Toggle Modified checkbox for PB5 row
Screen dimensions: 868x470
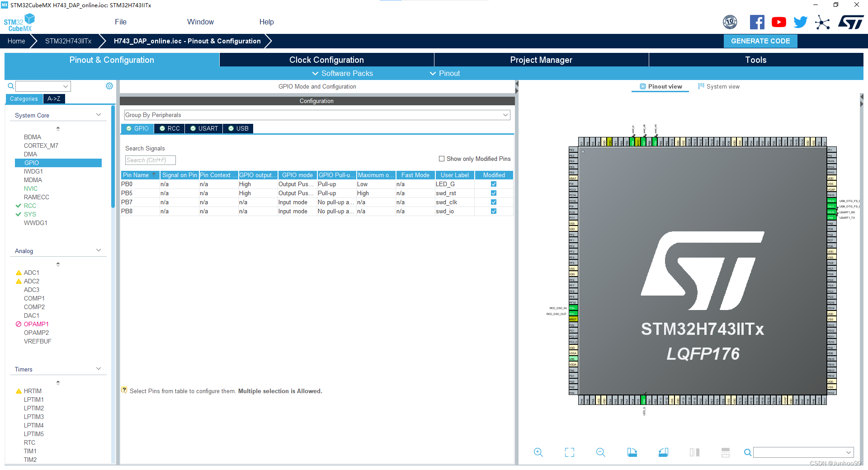click(x=494, y=193)
